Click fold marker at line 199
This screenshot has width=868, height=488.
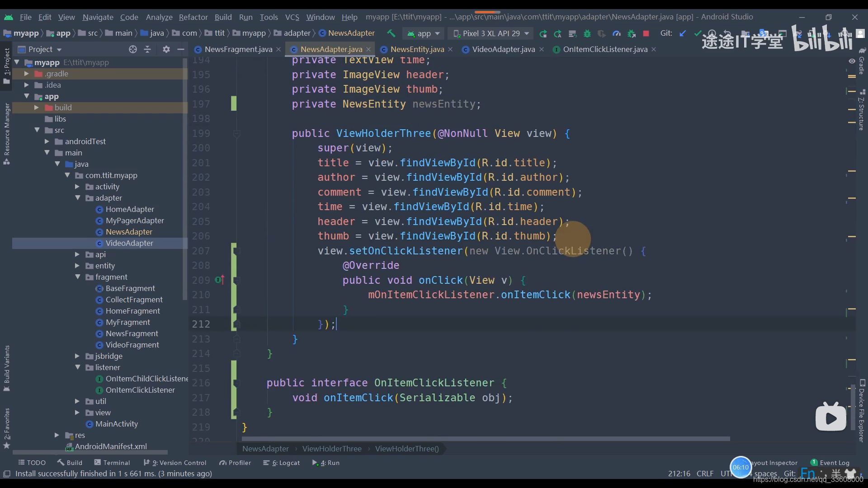(236, 133)
